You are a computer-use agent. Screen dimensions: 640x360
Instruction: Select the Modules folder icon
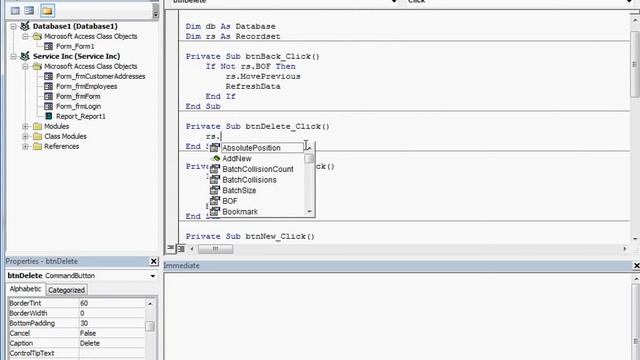point(38,126)
